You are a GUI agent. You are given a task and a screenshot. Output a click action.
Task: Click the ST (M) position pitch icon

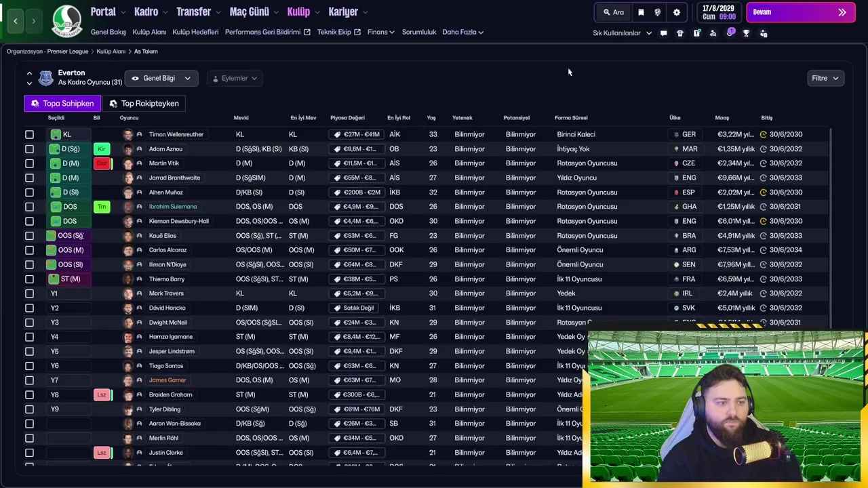click(x=54, y=279)
